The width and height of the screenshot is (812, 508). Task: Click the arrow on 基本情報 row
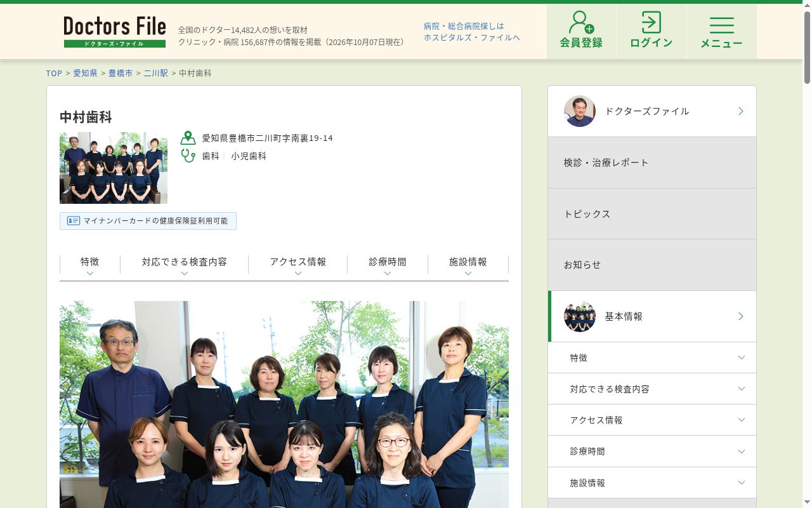click(x=741, y=316)
